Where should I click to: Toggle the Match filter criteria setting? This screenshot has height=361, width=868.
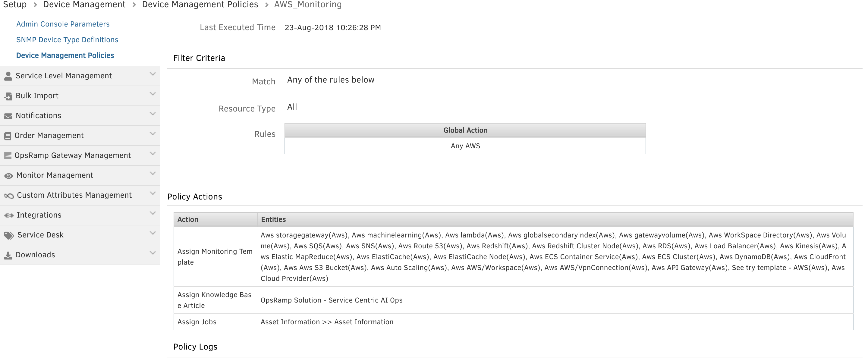pyautogui.click(x=331, y=80)
